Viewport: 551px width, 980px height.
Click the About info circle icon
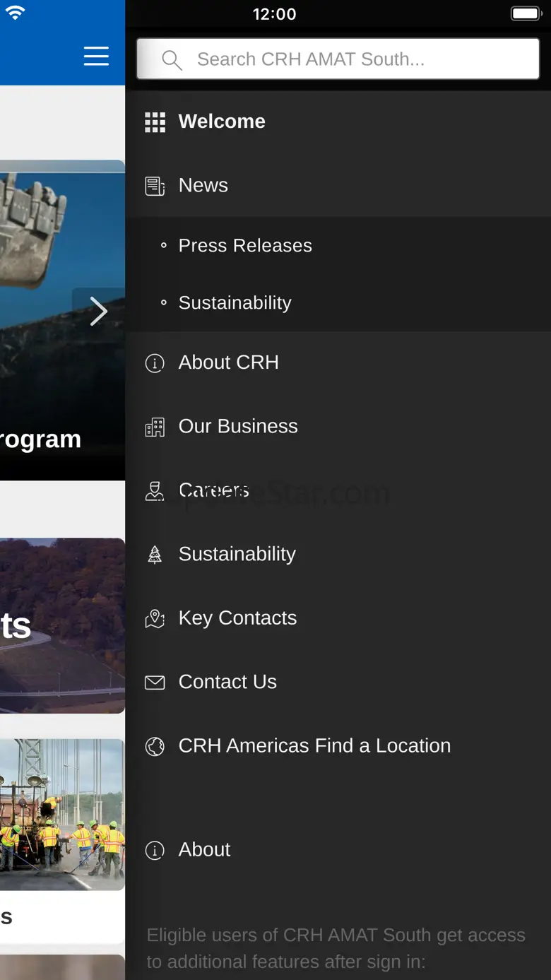pos(155,850)
